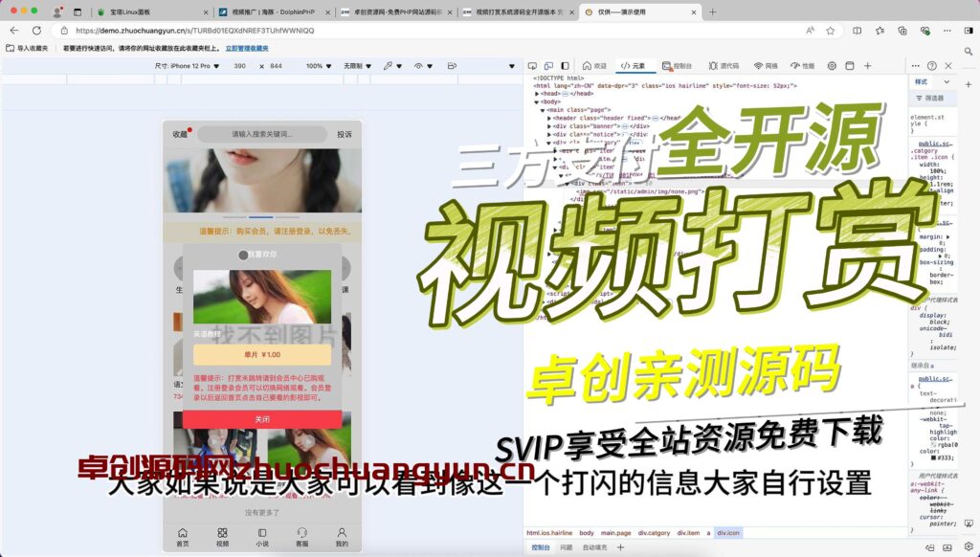Click the 单片 ¥1.00 purchase button
This screenshot has width=980, height=557.
[x=262, y=354]
